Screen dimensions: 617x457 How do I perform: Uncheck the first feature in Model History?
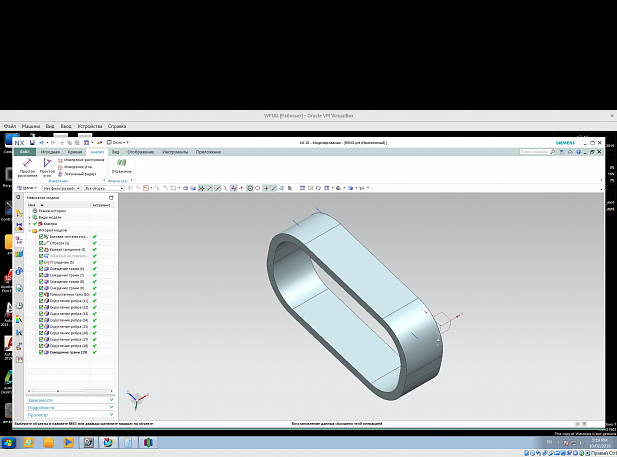tap(41, 236)
